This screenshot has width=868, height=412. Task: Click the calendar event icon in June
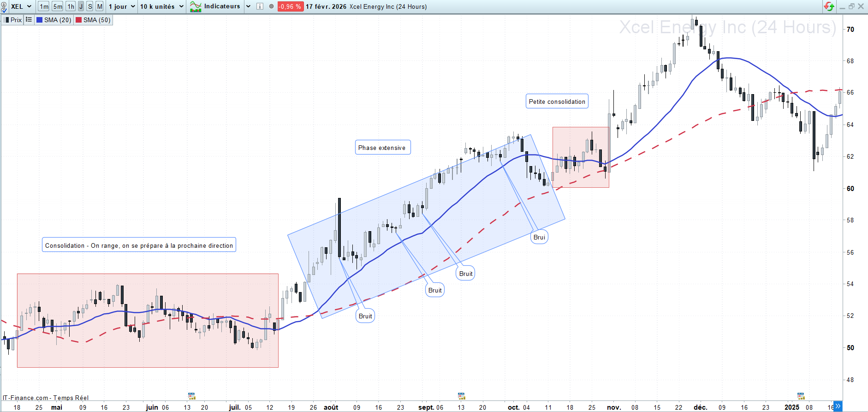(192, 396)
